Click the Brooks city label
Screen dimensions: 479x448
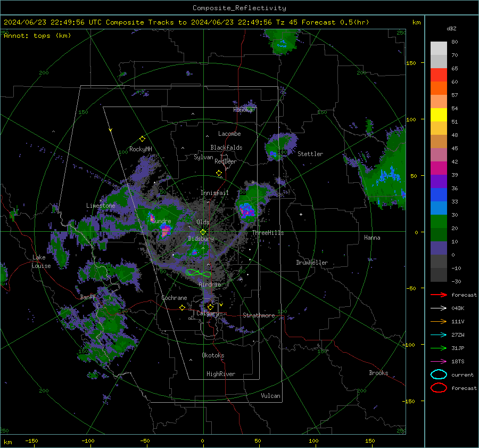tap(378, 373)
